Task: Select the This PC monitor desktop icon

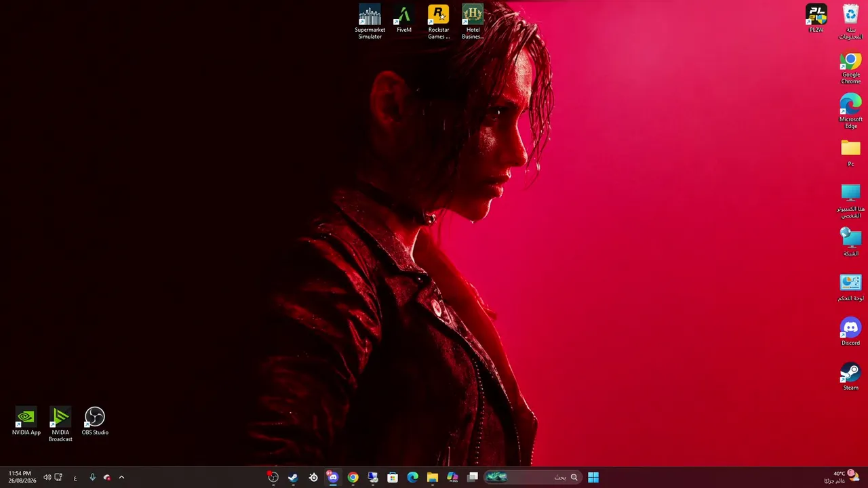Action: pos(851,201)
